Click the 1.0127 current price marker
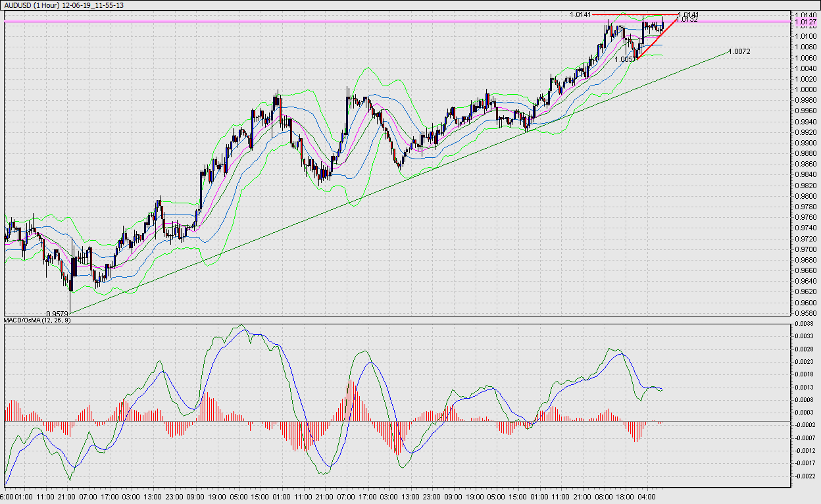Viewport: 821px width, 504px height. pos(805,22)
